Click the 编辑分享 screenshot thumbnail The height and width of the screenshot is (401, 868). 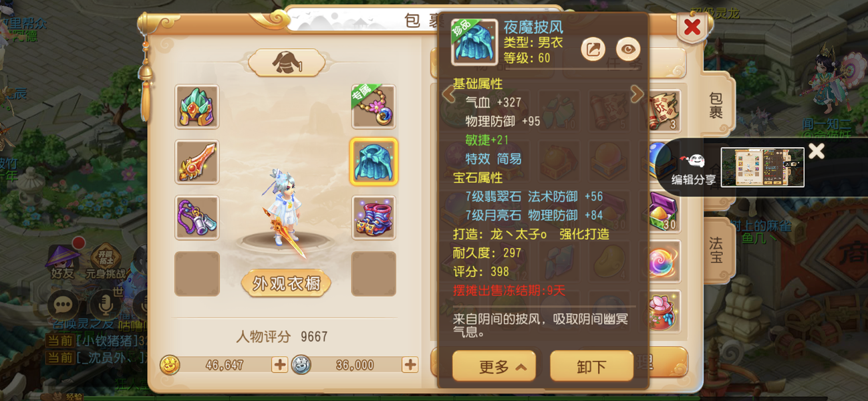pyautogui.click(x=762, y=167)
